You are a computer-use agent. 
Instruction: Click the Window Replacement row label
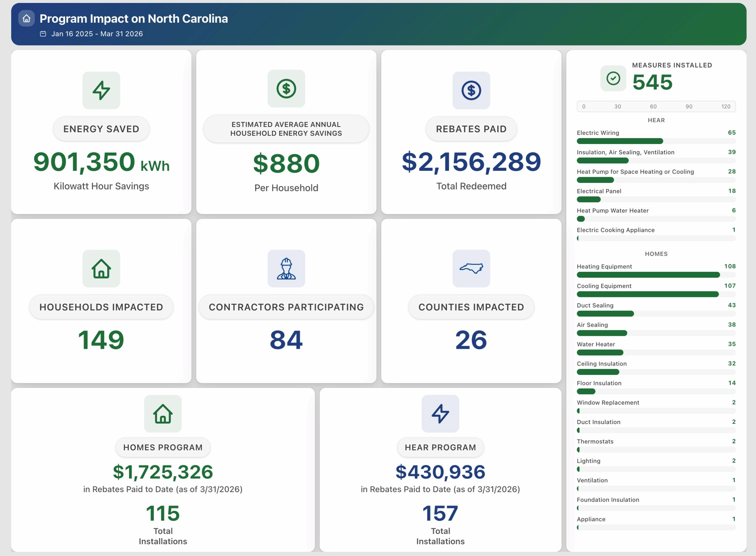(608, 403)
